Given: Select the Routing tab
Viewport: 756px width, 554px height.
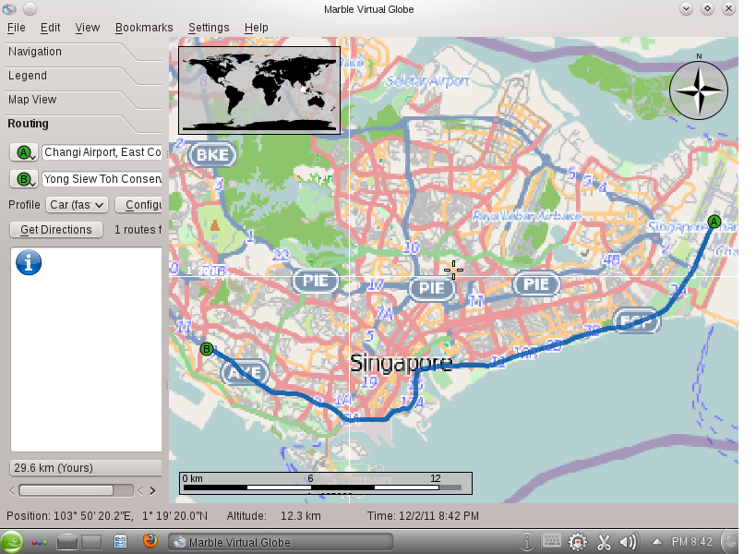Looking at the screenshot, I should coord(28,124).
